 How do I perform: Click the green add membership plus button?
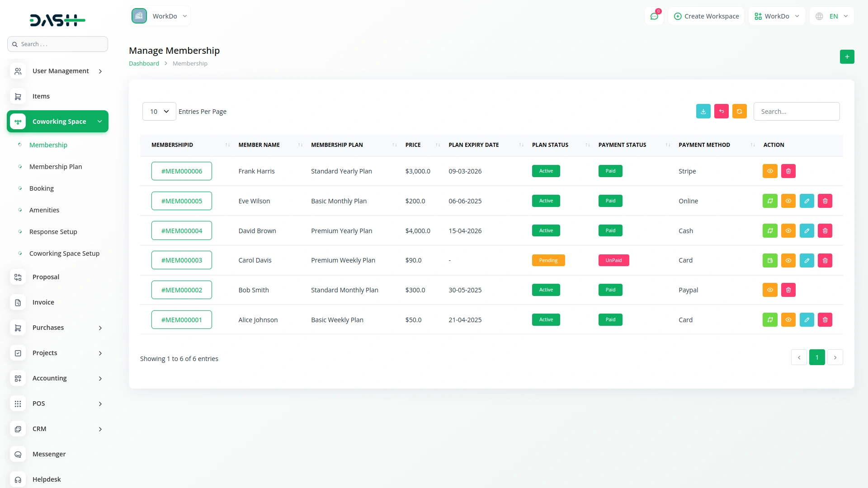847,56
